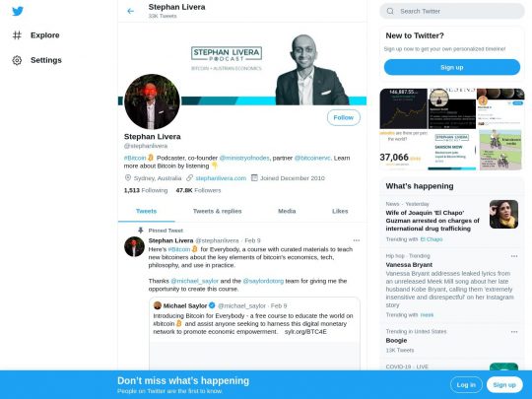Open more options on the pinned tweet

(357, 240)
